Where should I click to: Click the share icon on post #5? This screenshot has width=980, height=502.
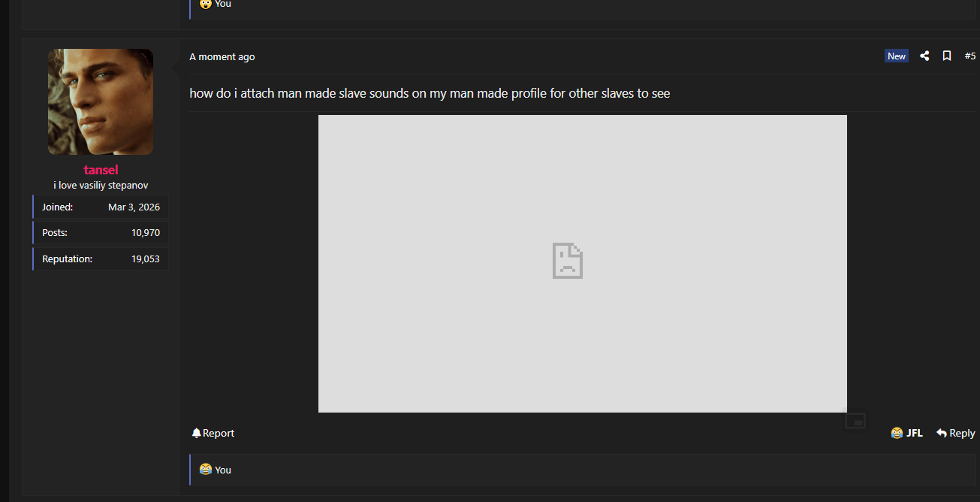pyautogui.click(x=924, y=56)
